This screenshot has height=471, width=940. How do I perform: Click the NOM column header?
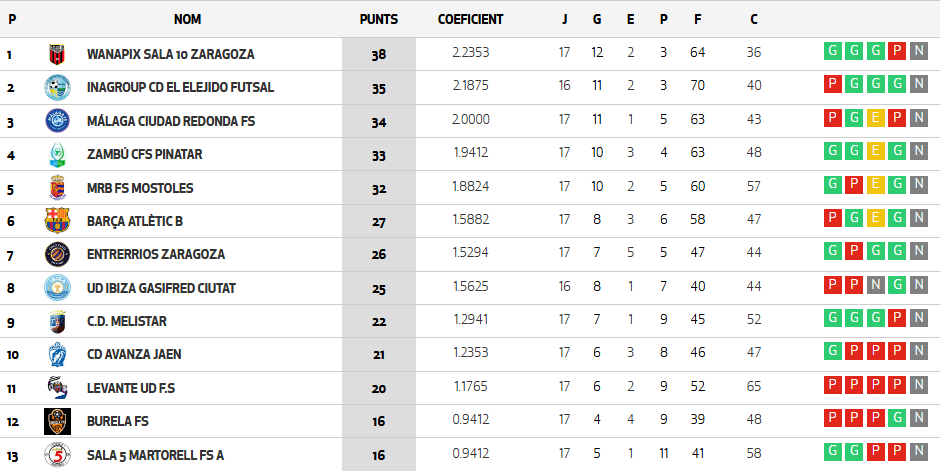(x=187, y=19)
